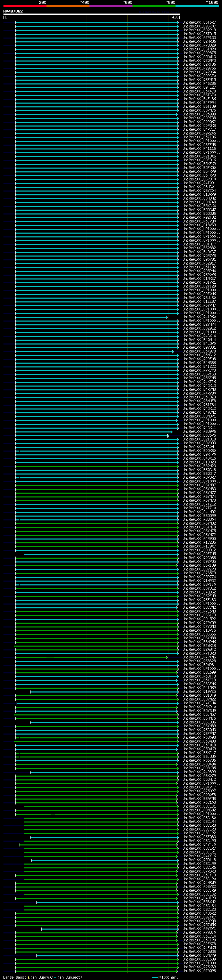Screen dimensions: 222x980
Task: Select the UniRef100_Q9V3G1 label
Action: pos(199,348)
